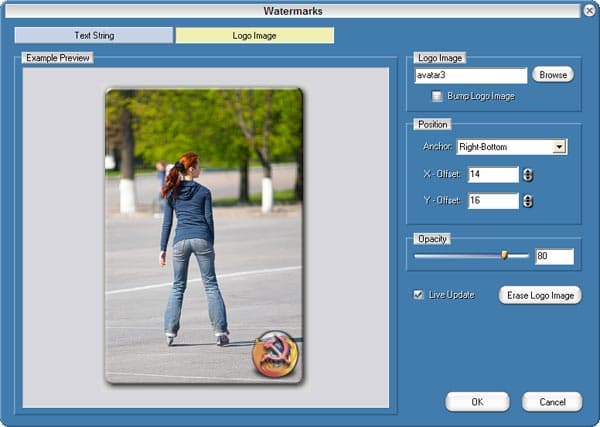The image size is (600, 427).
Task: Cancel the Watermarks dialog
Action: [552, 402]
